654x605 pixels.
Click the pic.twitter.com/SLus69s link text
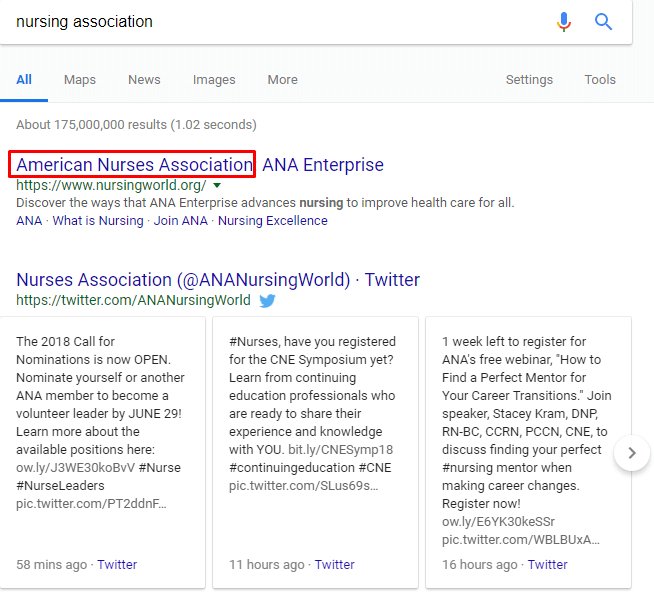pos(304,486)
